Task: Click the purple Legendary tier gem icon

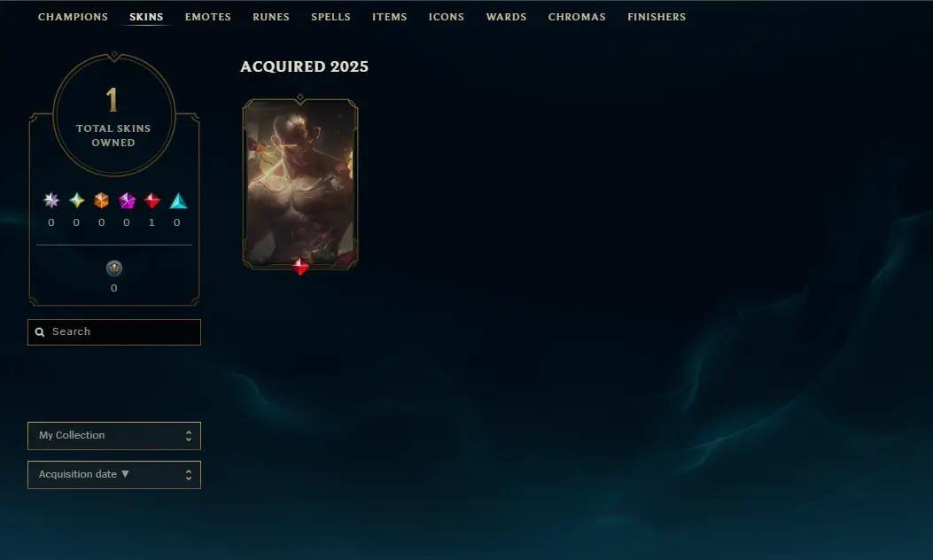Action: coord(127,200)
